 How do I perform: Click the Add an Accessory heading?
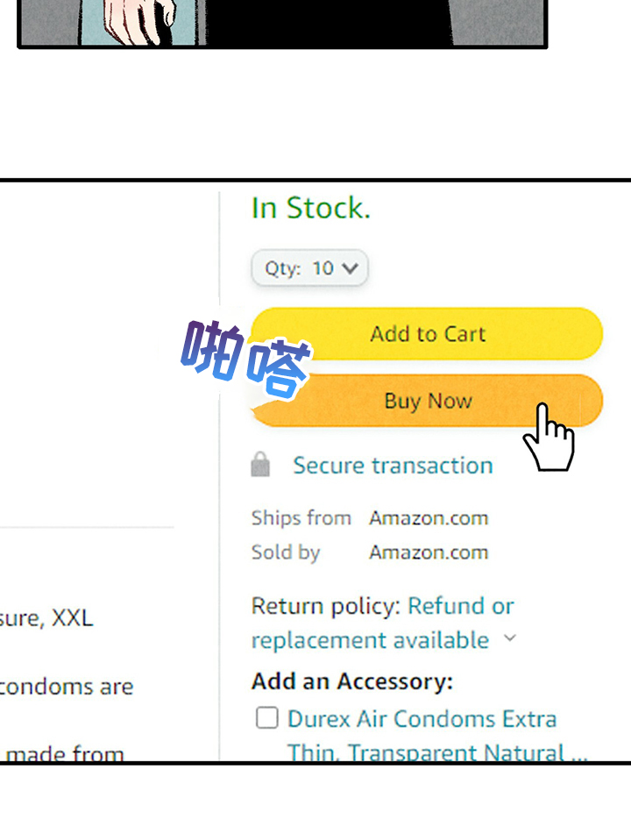coord(352,682)
